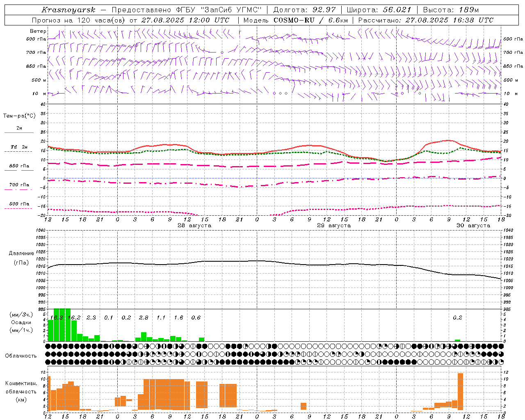The width and height of the screenshot is (525, 420).
Task: Click the (мм/3ч.) precipitation unit label
Action: pyautogui.click(x=21, y=315)
